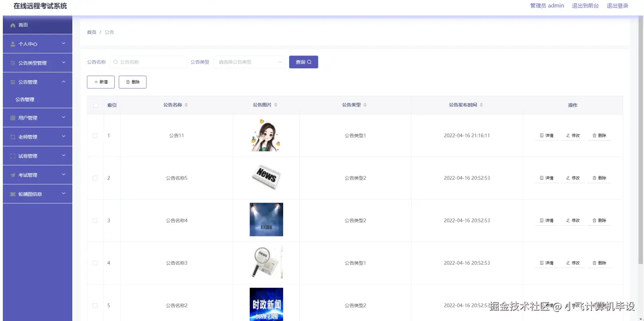Click the home icon in sidebar
The width and height of the screenshot is (644, 321).
click(x=13, y=25)
